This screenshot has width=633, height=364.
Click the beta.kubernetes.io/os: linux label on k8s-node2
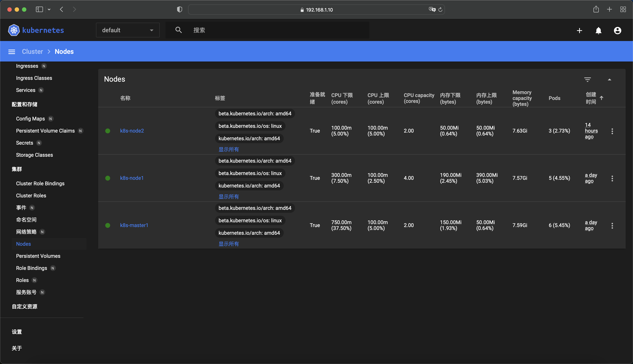point(250,126)
